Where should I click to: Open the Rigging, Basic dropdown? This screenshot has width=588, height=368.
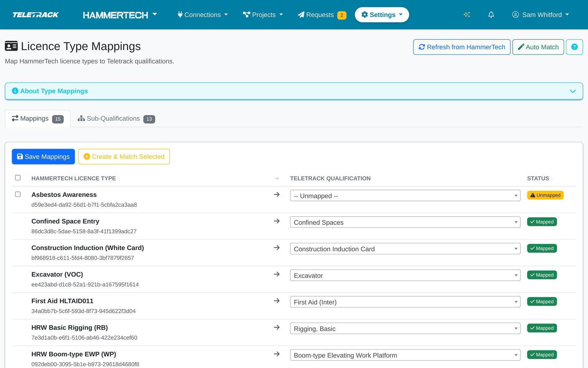(405, 329)
